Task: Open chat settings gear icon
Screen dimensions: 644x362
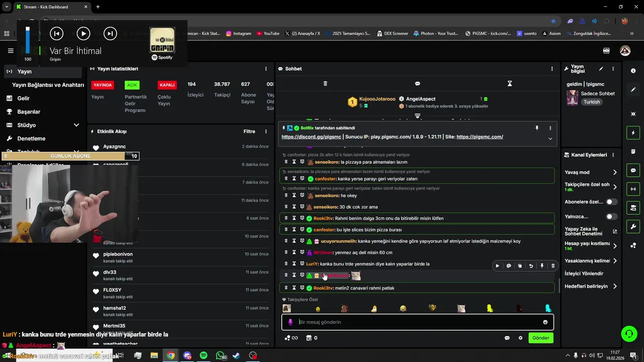Action: [x=521, y=338]
